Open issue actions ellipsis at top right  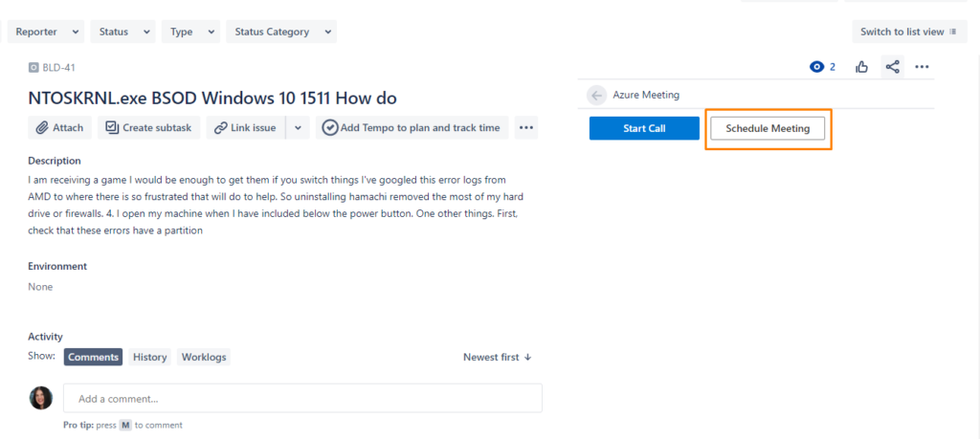pyautogui.click(x=922, y=67)
